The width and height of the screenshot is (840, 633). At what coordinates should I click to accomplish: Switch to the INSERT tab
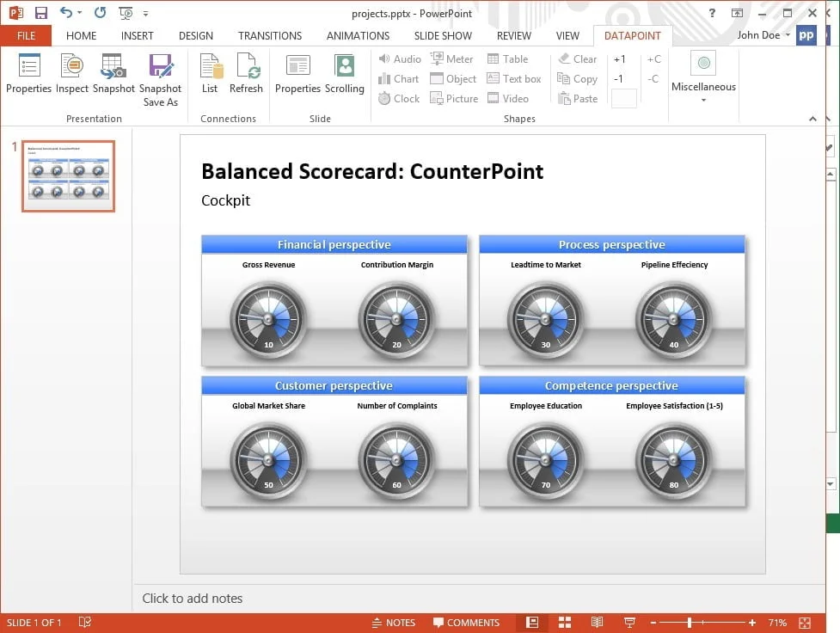138,36
